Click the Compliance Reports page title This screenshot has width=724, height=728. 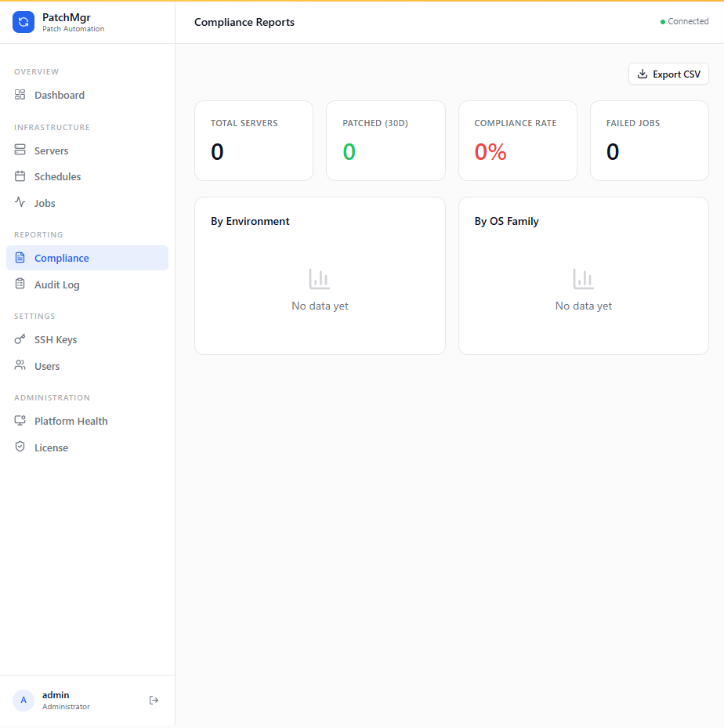coord(244,22)
